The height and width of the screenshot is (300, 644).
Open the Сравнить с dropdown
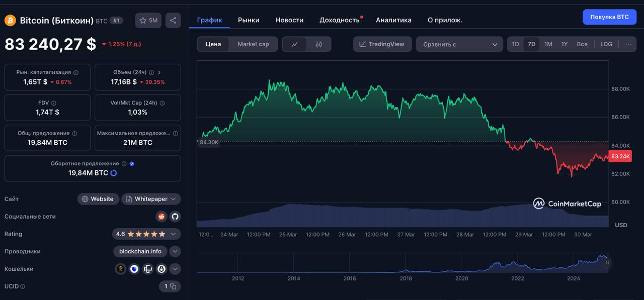[x=459, y=44]
